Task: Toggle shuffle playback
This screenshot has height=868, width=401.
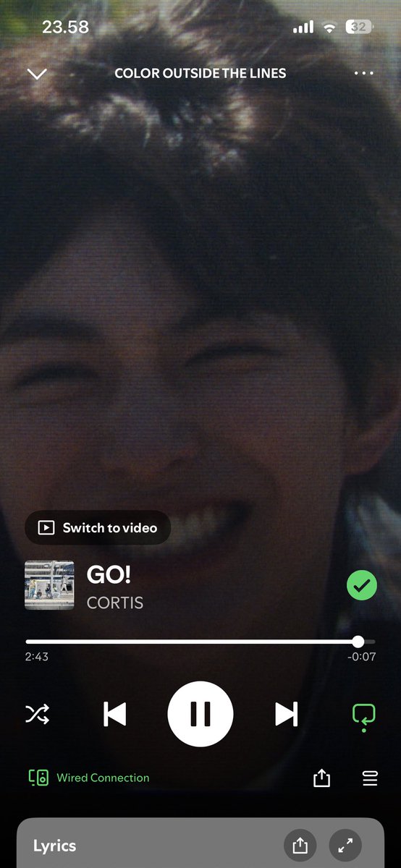Action: [38, 715]
